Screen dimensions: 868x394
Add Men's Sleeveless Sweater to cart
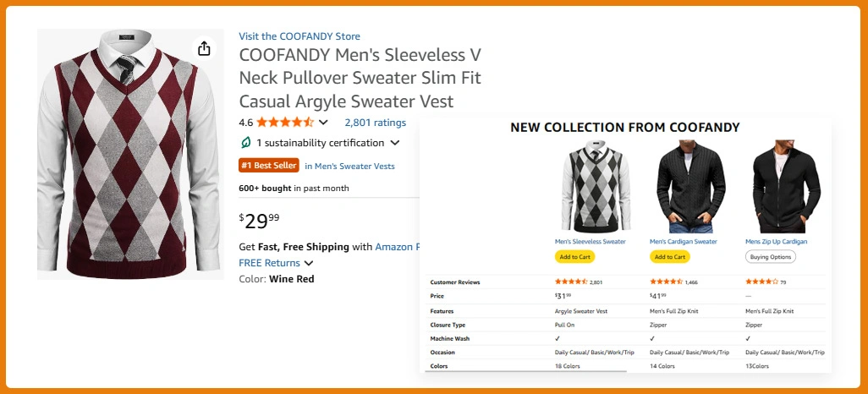tap(575, 256)
